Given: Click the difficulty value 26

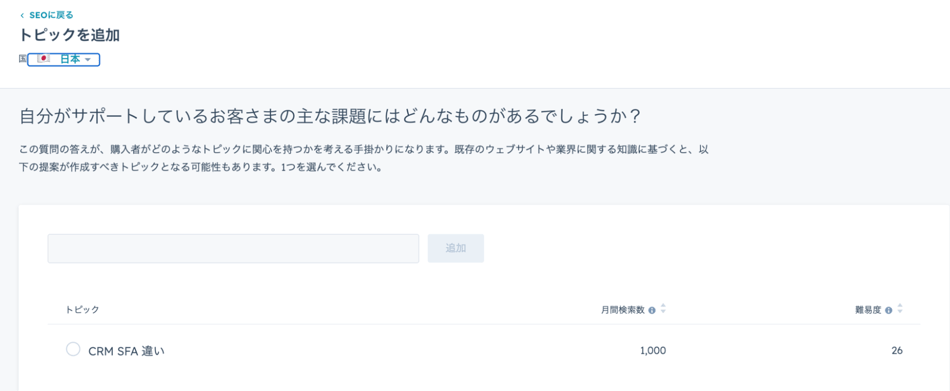Looking at the screenshot, I should pyautogui.click(x=897, y=350).
